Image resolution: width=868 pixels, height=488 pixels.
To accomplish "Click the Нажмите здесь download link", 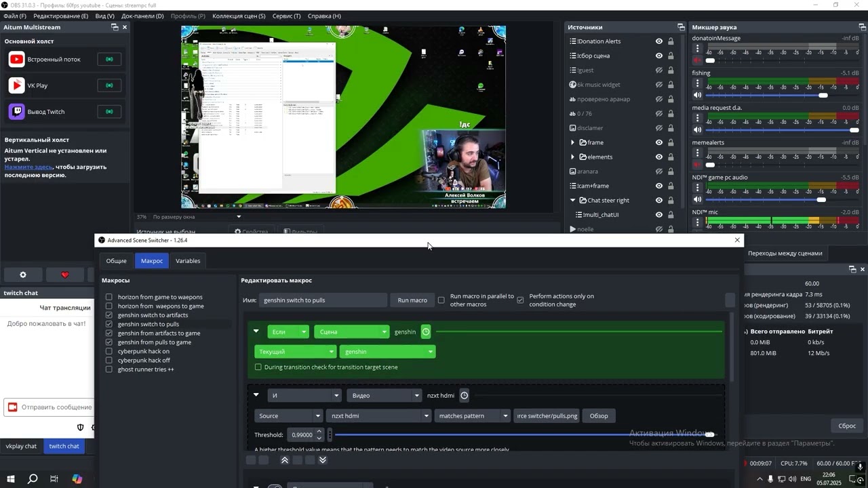I will pos(28,167).
